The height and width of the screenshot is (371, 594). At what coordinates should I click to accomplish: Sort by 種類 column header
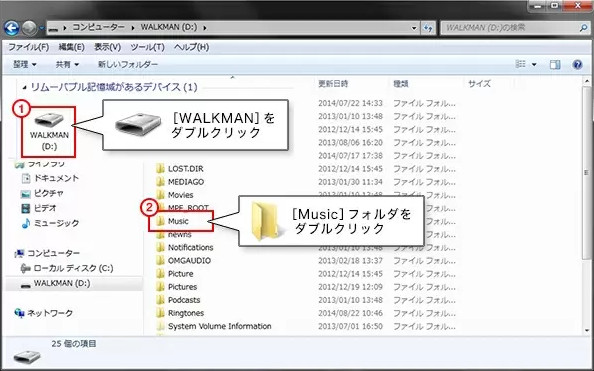pos(401,84)
